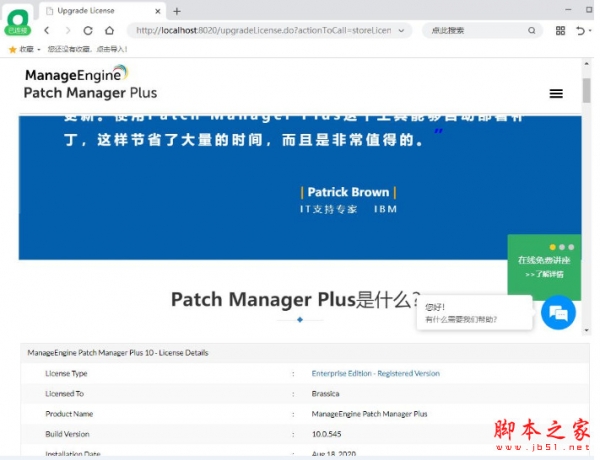Close the Upgrade License tab
This screenshot has width=600, height=460.
click(x=158, y=11)
